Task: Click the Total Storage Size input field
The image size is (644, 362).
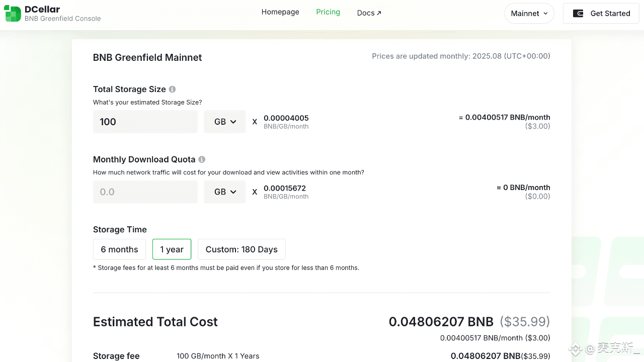Action: click(x=145, y=122)
